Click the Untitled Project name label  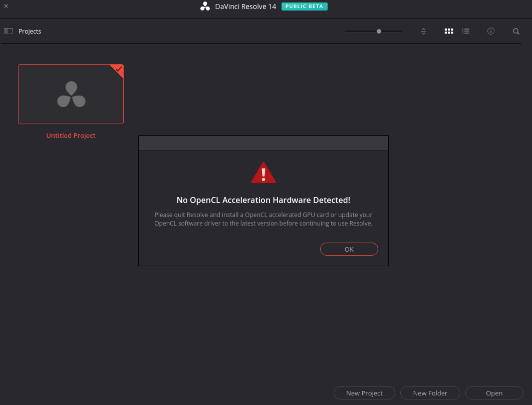click(x=71, y=135)
